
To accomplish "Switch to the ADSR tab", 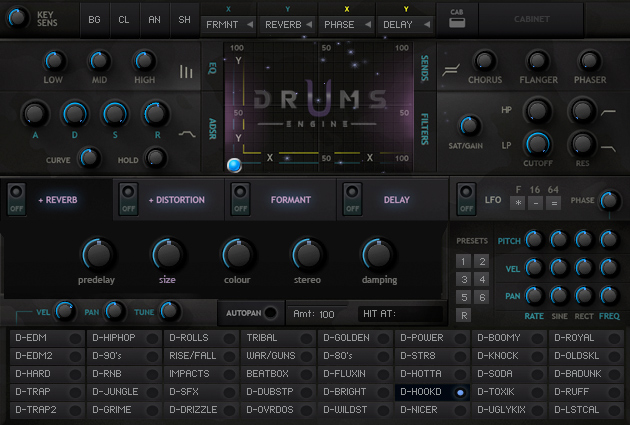I will [213, 129].
